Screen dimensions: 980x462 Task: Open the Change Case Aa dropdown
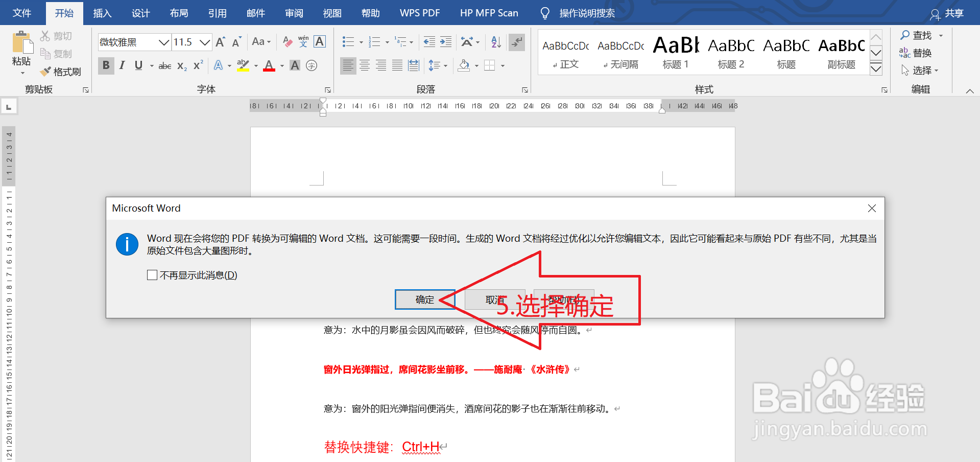tap(261, 42)
